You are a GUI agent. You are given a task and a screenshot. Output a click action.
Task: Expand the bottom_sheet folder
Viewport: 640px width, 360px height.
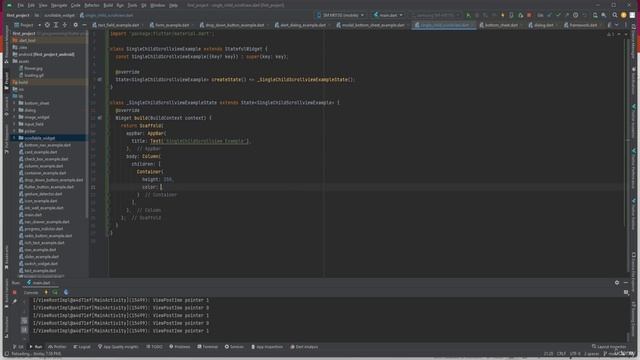15,103
